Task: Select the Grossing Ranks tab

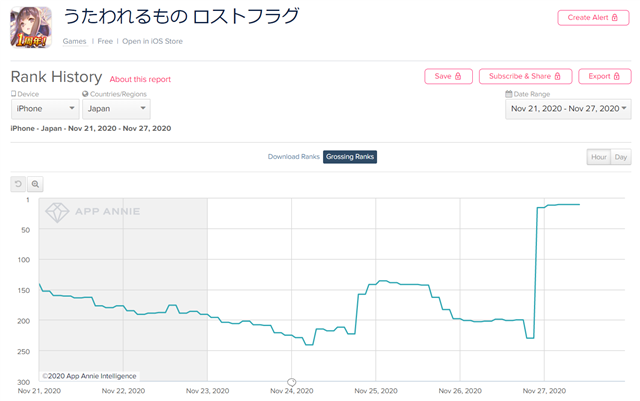Action: point(350,157)
